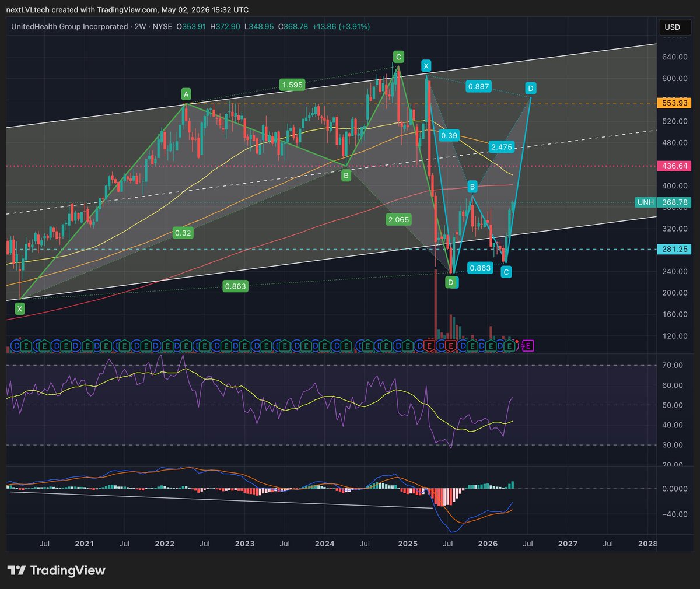Select the 436.64 pink price label
The image size is (700, 589).
pyautogui.click(x=674, y=166)
